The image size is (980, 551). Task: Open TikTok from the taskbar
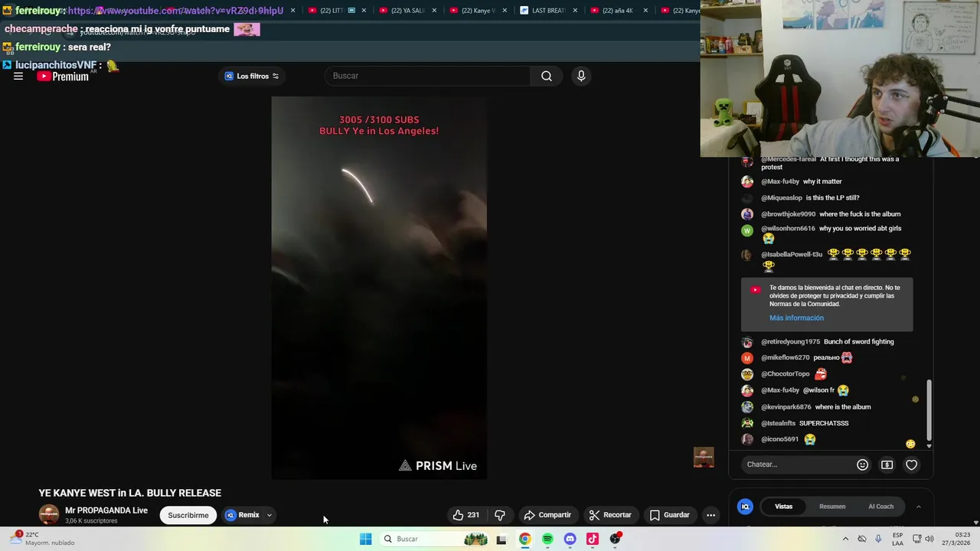point(593,539)
